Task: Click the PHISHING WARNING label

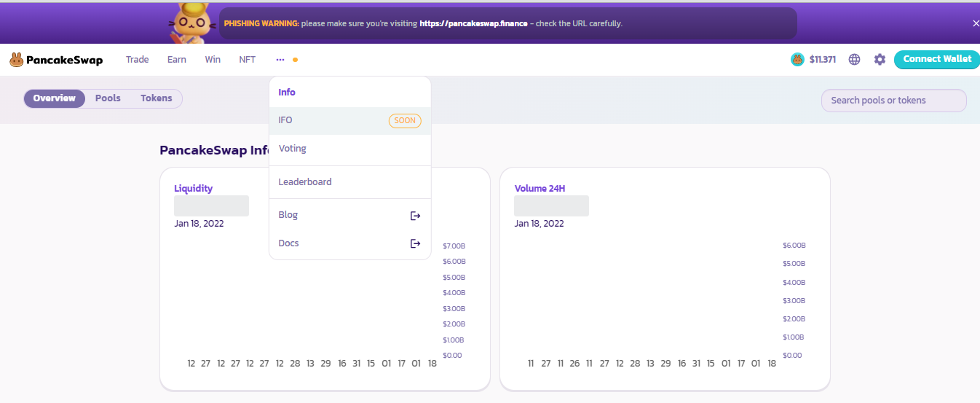Action: coord(261,23)
